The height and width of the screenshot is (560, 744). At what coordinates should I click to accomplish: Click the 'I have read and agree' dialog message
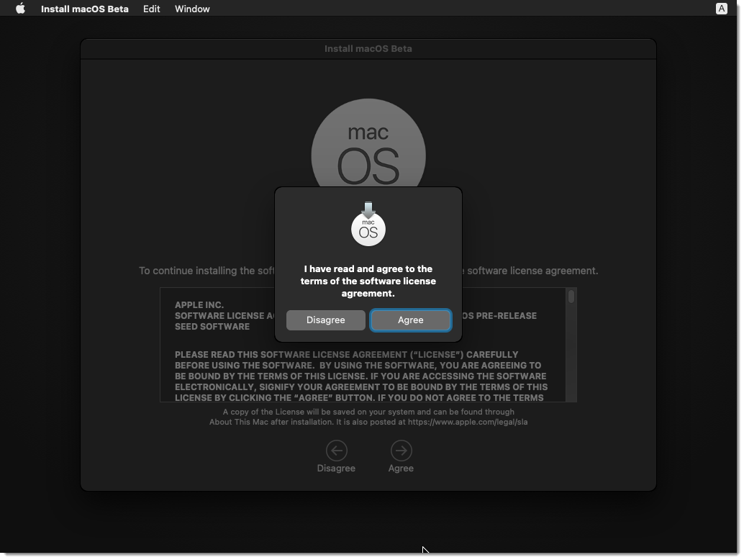(x=368, y=281)
